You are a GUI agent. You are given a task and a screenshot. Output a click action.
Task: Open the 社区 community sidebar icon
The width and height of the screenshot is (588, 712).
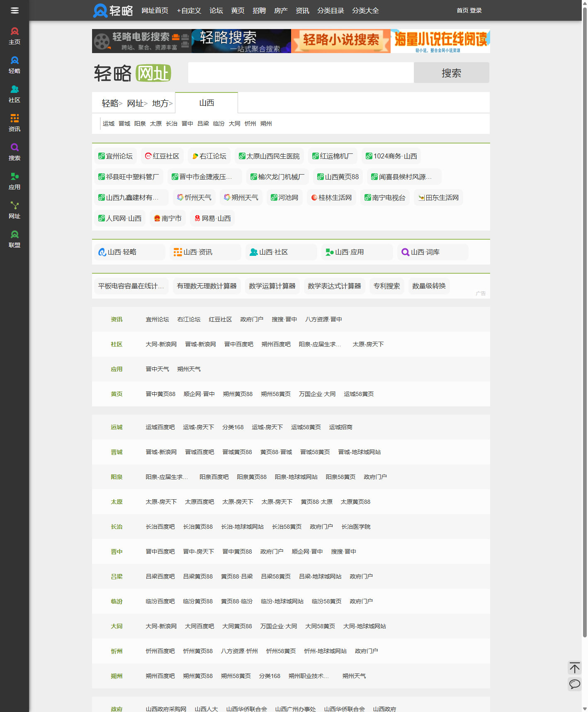coord(15,94)
